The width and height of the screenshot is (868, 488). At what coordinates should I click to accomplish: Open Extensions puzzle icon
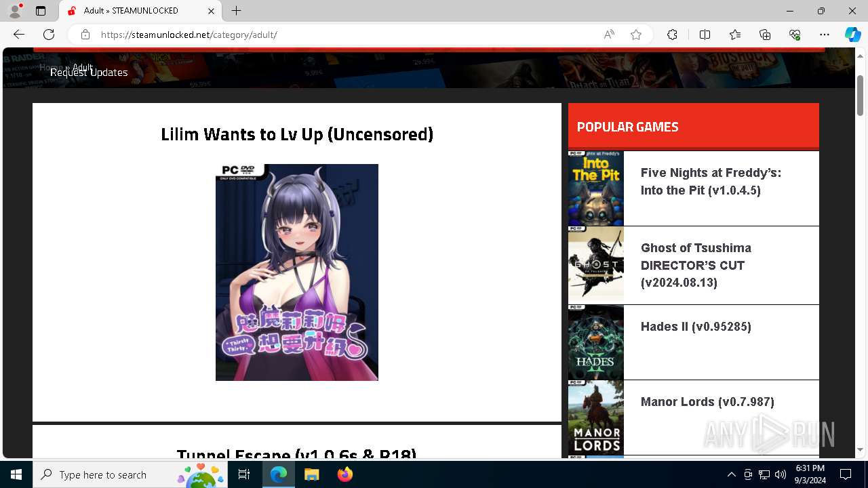(672, 35)
